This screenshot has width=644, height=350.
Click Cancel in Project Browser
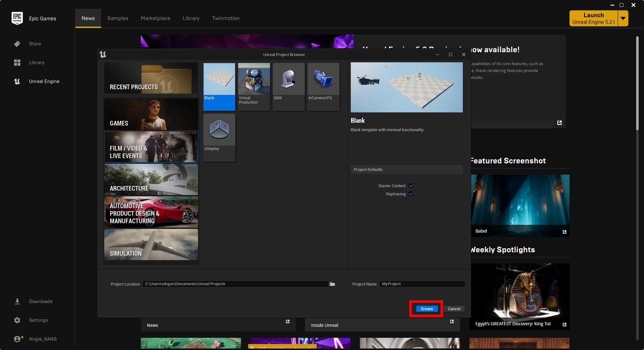click(454, 309)
